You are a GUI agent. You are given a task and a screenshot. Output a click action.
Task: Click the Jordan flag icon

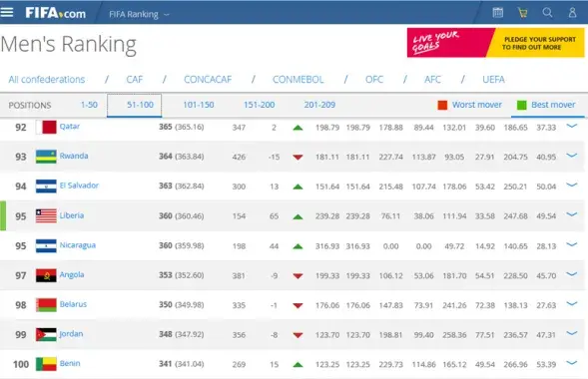[x=46, y=334]
